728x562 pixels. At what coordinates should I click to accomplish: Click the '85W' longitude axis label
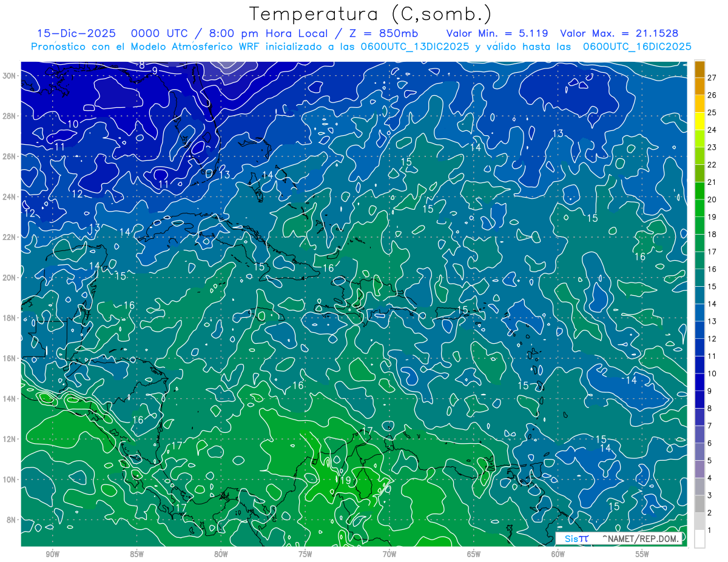tap(136, 555)
